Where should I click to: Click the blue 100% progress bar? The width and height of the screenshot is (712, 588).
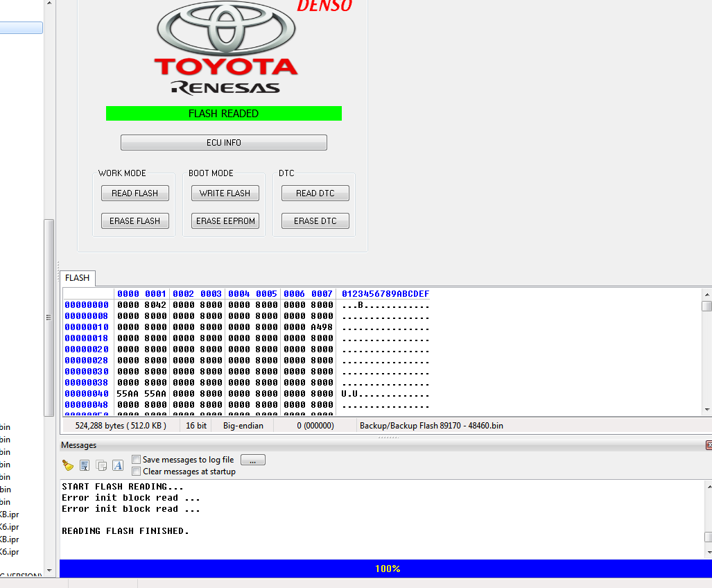click(387, 569)
